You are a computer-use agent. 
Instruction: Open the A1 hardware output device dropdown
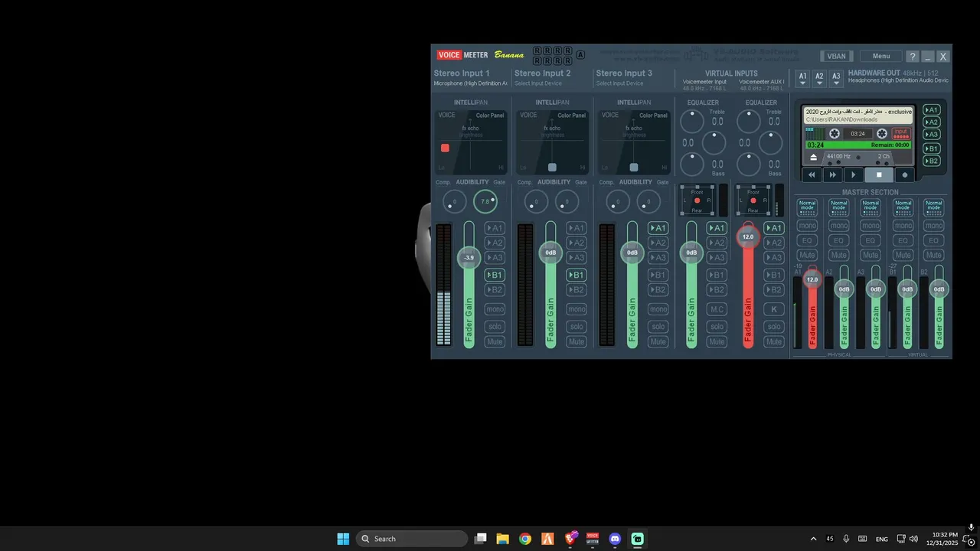[x=802, y=78]
